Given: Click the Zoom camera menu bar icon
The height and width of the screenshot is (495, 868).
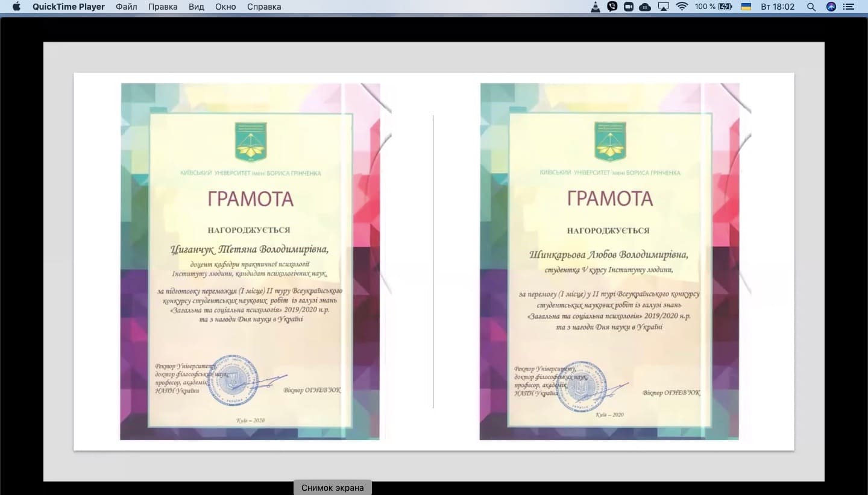Looking at the screenshot, I should click(x=629, y=7).
